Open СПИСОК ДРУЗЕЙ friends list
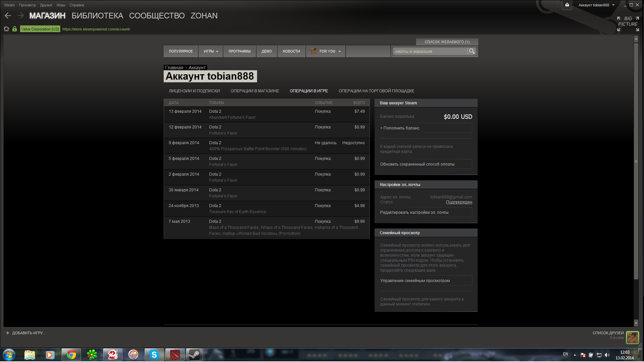This screenshot has width=644, height=362. point(608,333)
